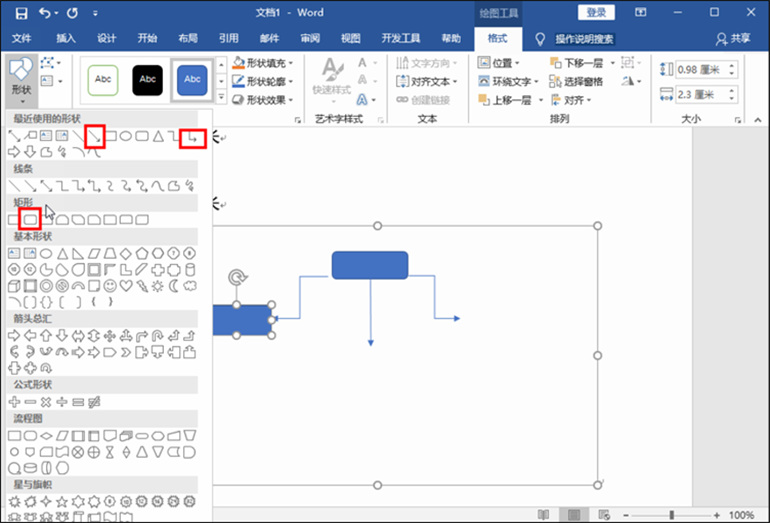Switch to 视图 View tab
The image size is (770, 523).
[351, 38]
